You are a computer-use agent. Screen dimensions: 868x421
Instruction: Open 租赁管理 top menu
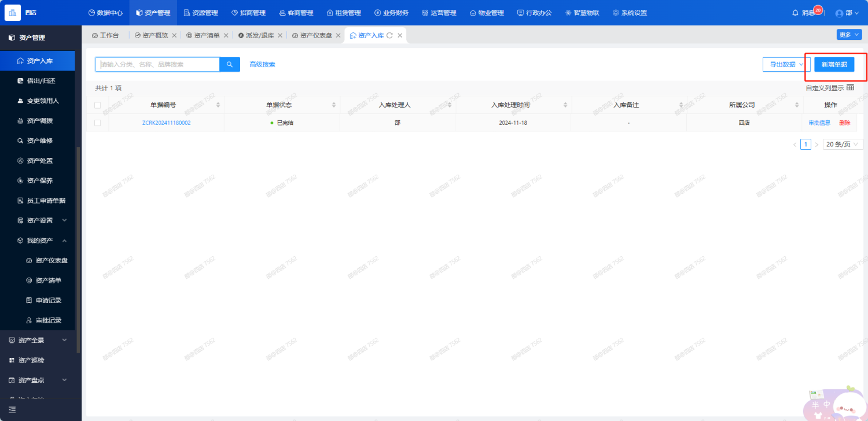[344, 13]
